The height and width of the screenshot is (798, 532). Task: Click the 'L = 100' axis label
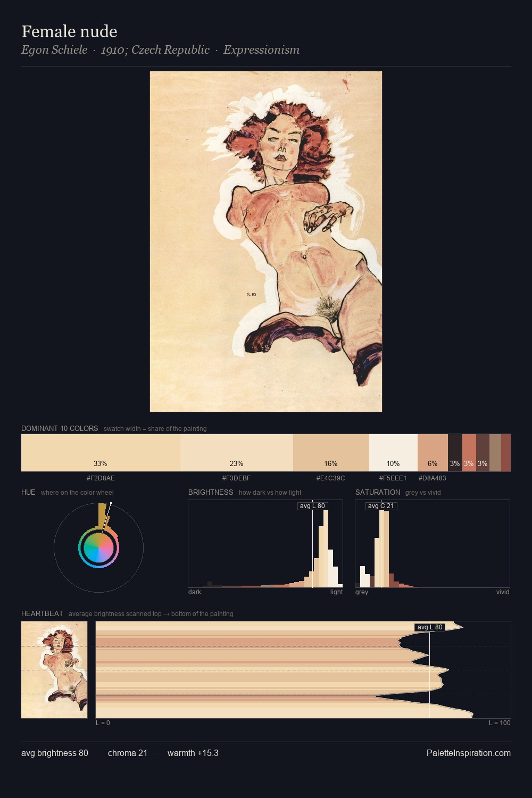tap(500, 723)
